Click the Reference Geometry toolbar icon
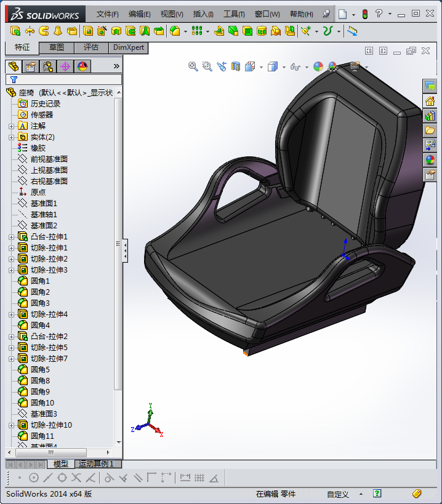Image resolution: width=442 pixels, height=504 pixels. click(x=306, y=31)
